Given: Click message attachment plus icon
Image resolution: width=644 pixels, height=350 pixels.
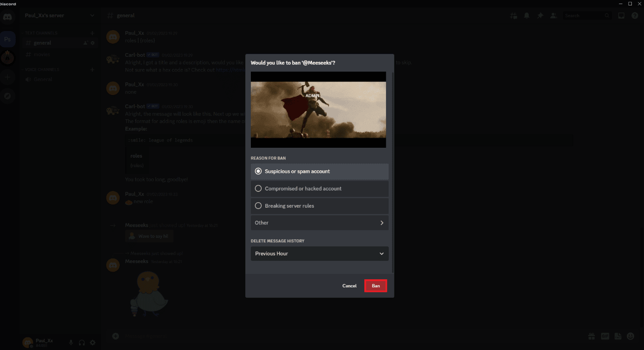Looking at the screenshot, I should coord(116,336).
